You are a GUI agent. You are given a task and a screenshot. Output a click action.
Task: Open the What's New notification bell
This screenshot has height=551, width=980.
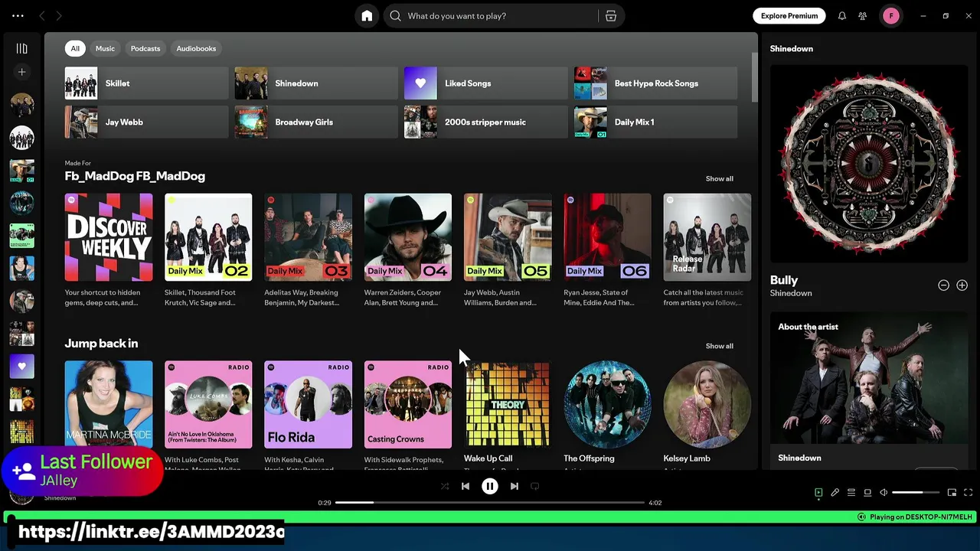click(x=841, y=16)
